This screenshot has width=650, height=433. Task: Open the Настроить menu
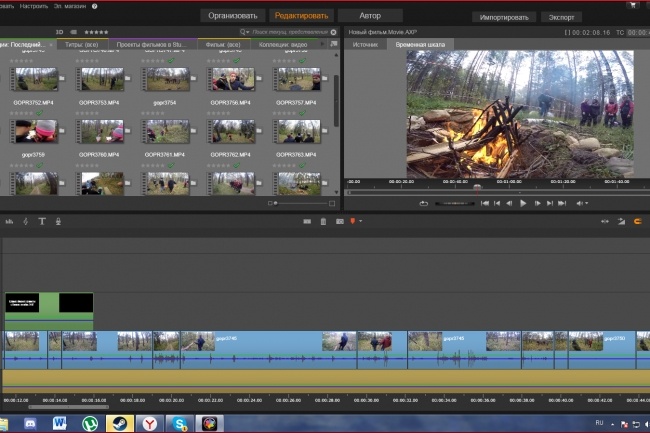(34, 6)
